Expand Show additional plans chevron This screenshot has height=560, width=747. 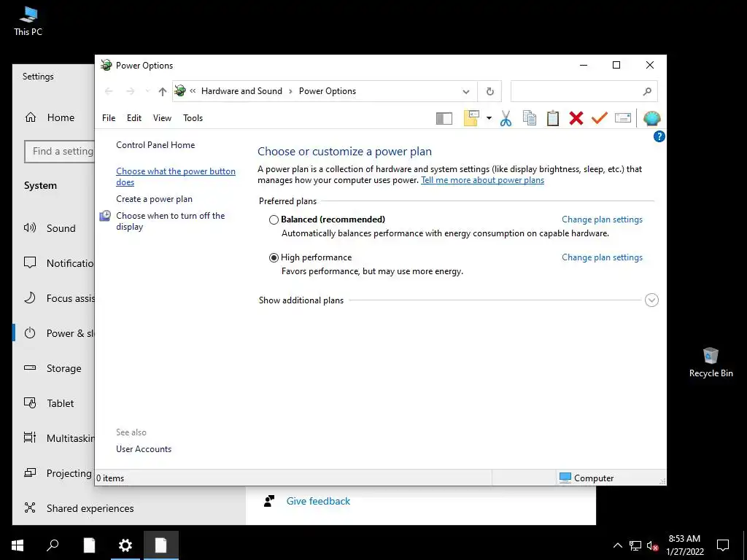(651, 300)
